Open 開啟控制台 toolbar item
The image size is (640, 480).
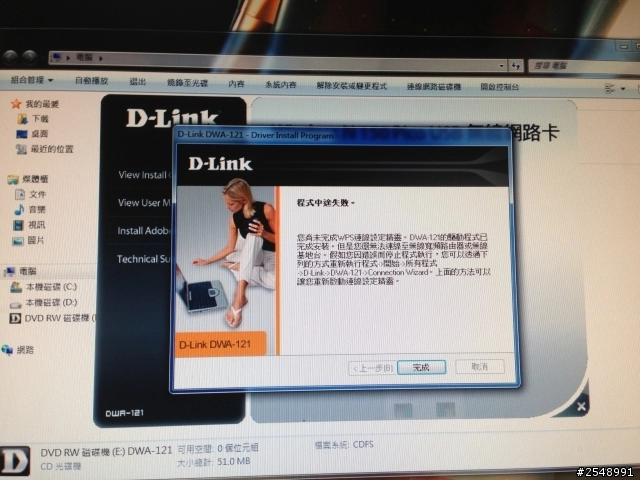pyautogui.click(x=500, y=87)
